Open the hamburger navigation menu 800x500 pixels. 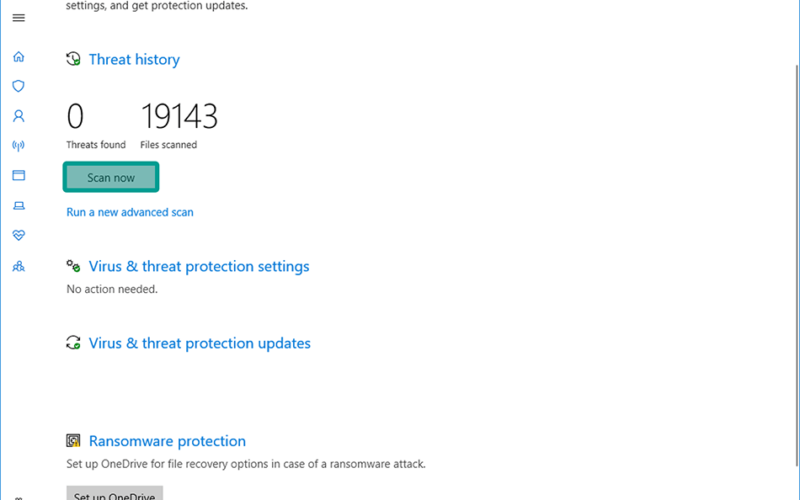coord(19,18)
